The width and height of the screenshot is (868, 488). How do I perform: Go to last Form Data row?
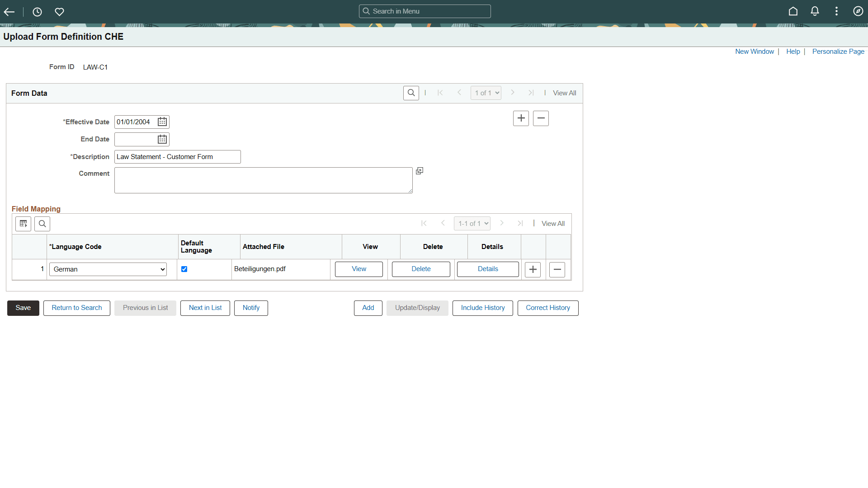tap(531, 93)
